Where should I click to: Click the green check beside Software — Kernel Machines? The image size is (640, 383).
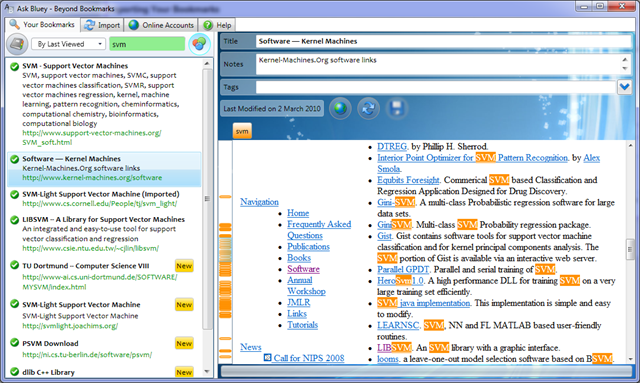[14, 159]
